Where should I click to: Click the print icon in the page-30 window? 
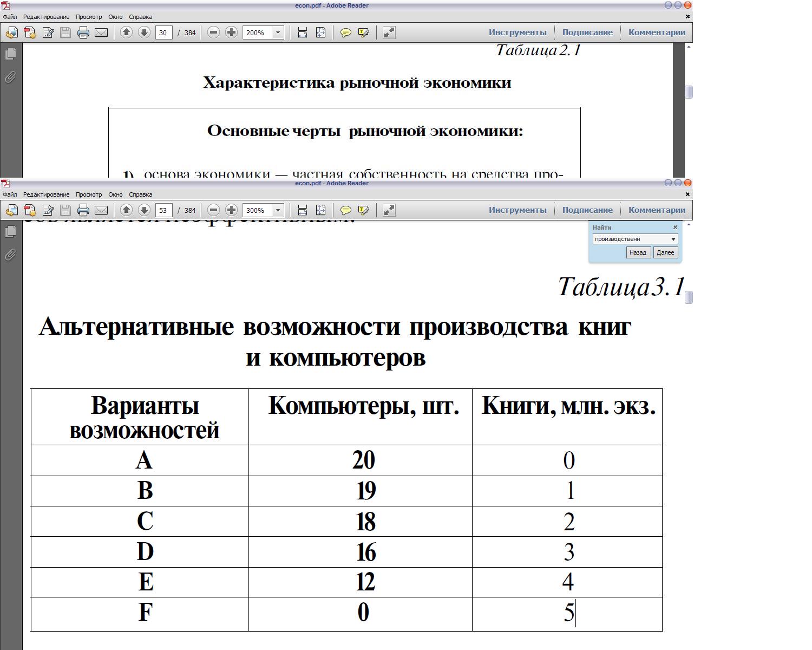point(83,32)
